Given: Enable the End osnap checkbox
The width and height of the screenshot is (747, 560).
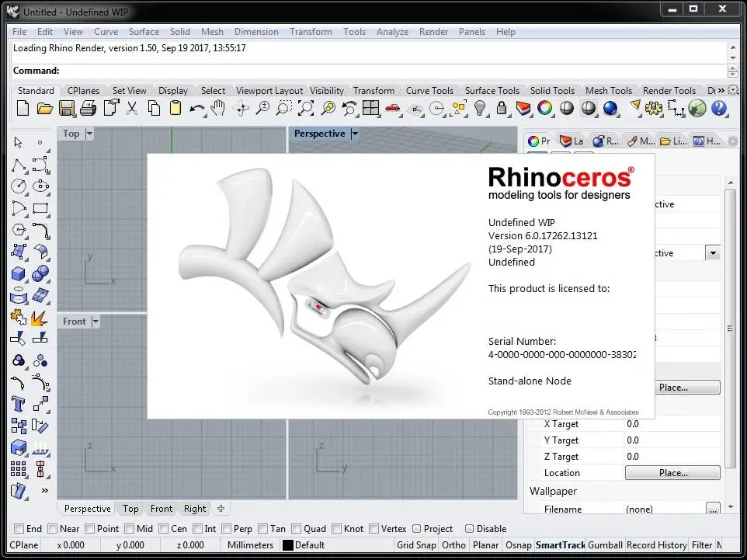Looking at the screenshot, I should [19, 529].
